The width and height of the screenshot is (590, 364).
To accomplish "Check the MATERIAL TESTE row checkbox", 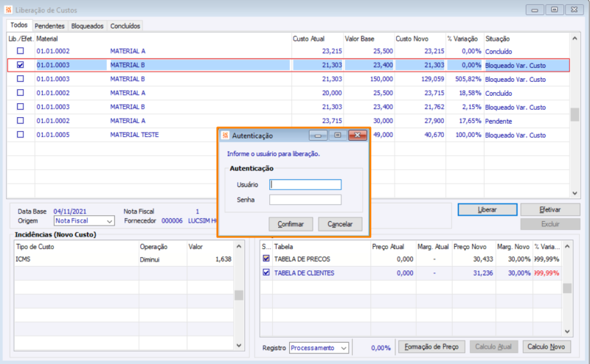I will coord(21,135).
